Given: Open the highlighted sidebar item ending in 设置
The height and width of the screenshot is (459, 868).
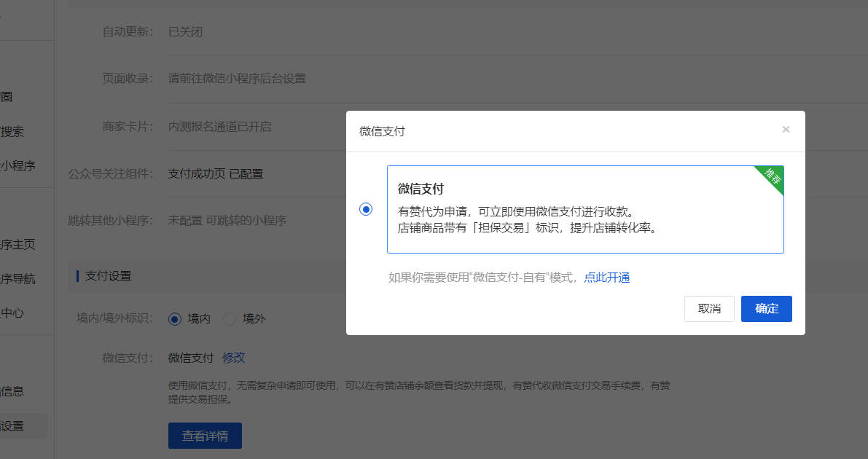Looking at the screenshot, I should (x=23, y=426).
